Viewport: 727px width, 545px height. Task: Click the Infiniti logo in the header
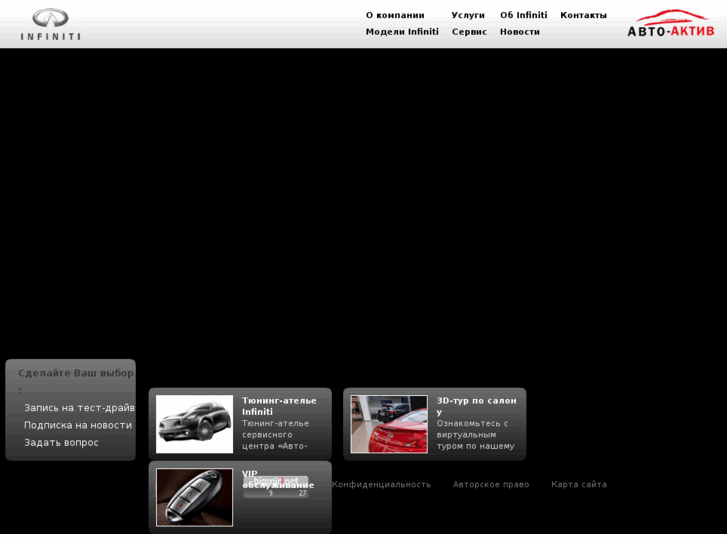(x=51, y=25)
